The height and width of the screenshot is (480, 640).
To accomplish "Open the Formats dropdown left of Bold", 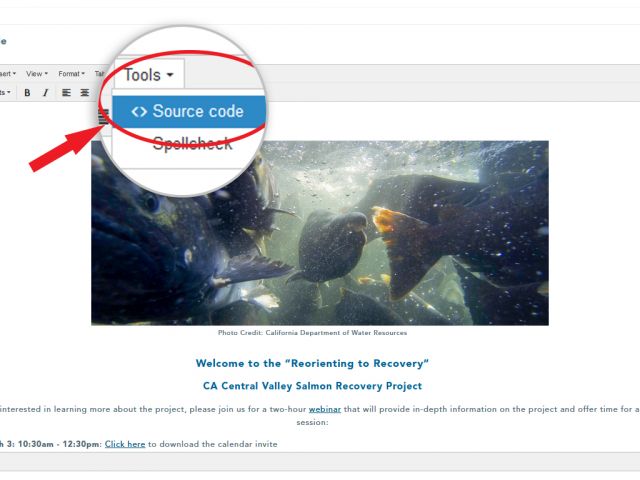I will click(x=5, y=93).
